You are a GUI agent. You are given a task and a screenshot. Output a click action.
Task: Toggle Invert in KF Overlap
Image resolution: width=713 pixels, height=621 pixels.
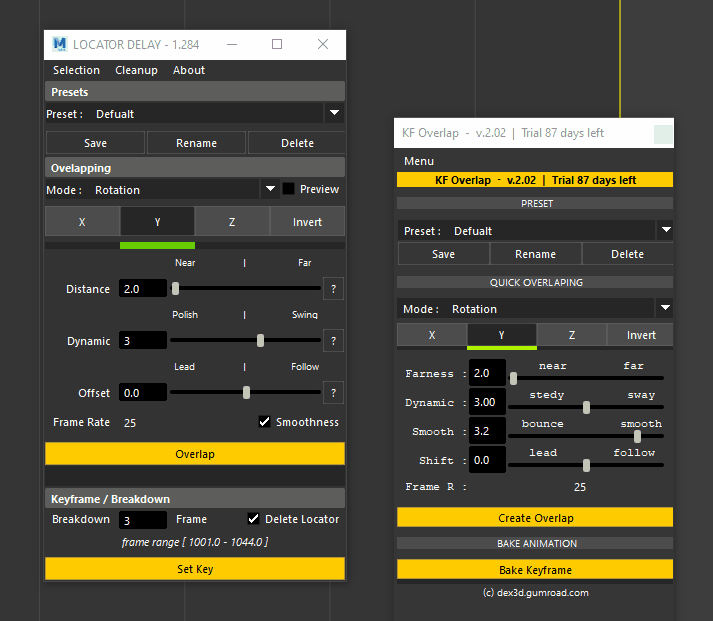click(x=641, y=335)
